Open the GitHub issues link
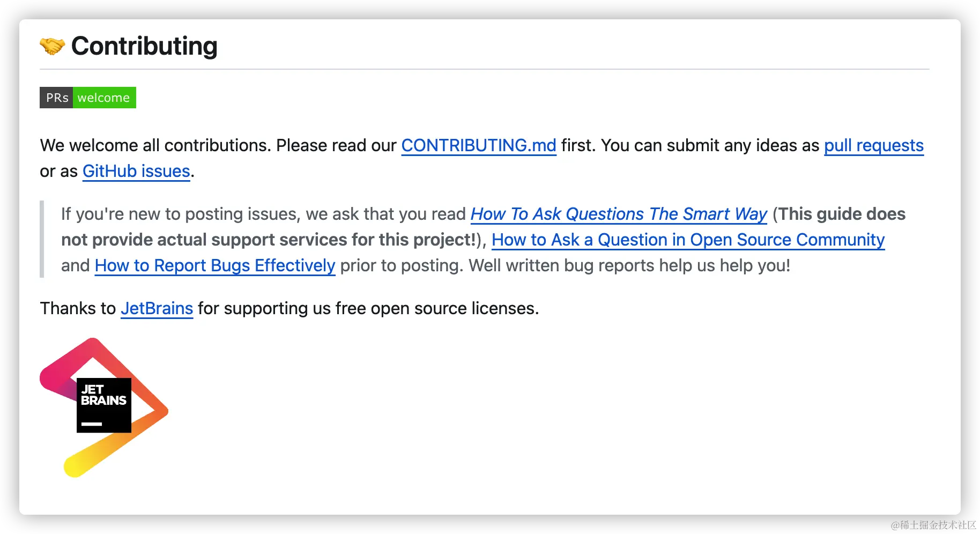The image size is (980, 534). pyautogui.click(x=136, y=171)
